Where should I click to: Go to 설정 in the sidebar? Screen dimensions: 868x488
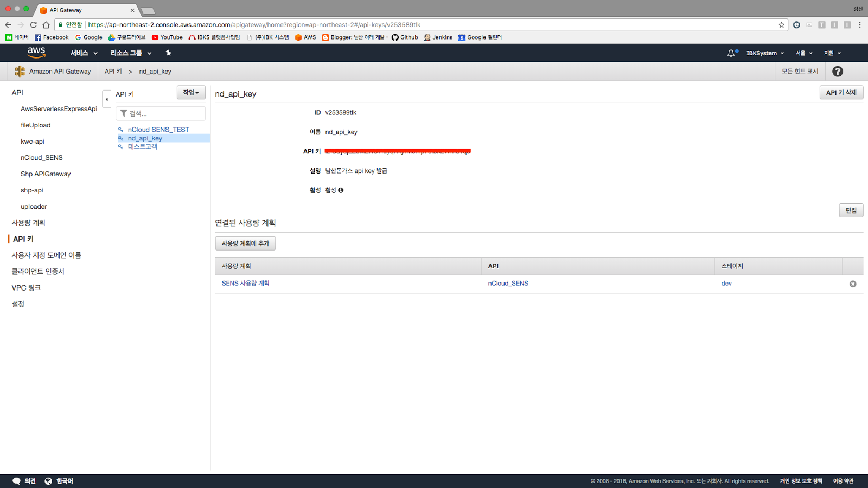(18, 304)
